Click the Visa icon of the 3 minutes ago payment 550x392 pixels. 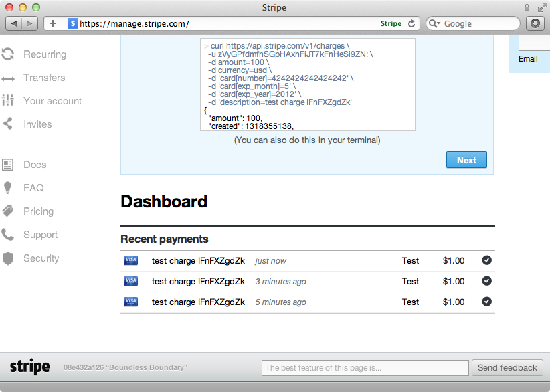tap(131, 281)
